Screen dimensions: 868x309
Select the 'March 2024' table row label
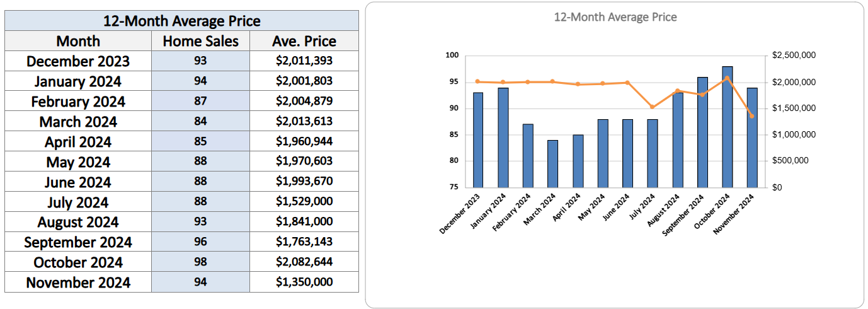pyautogui.click(x=78, y=122)
